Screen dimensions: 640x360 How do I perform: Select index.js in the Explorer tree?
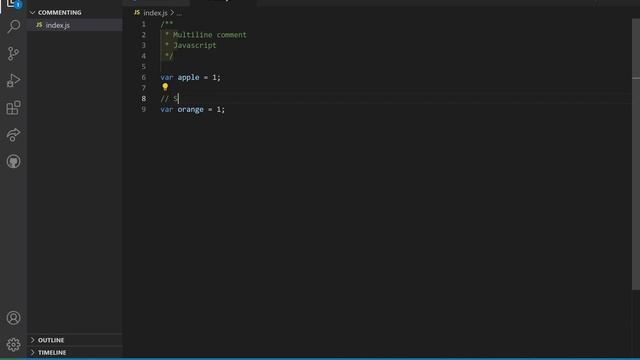coord(75,25)
